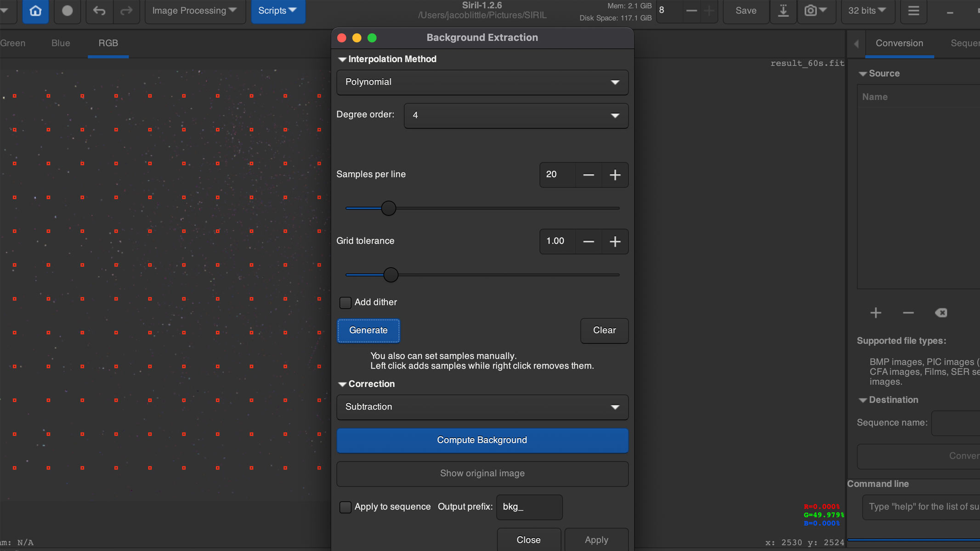Change the Degree order dropdown
Screen dimensions: 980x551
click(515, 115)
